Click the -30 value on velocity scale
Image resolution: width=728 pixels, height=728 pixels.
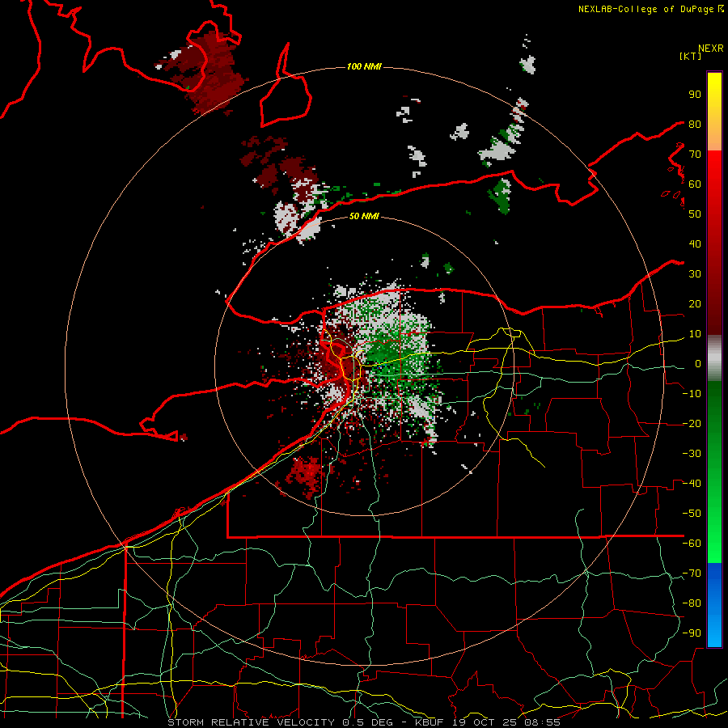692,454
